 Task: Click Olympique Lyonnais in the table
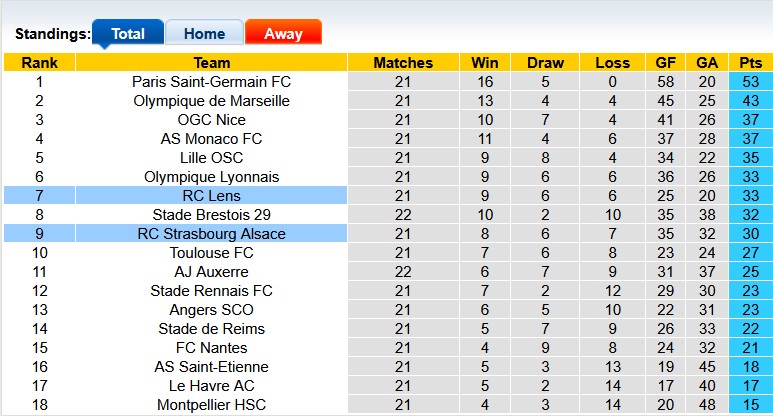211,177
